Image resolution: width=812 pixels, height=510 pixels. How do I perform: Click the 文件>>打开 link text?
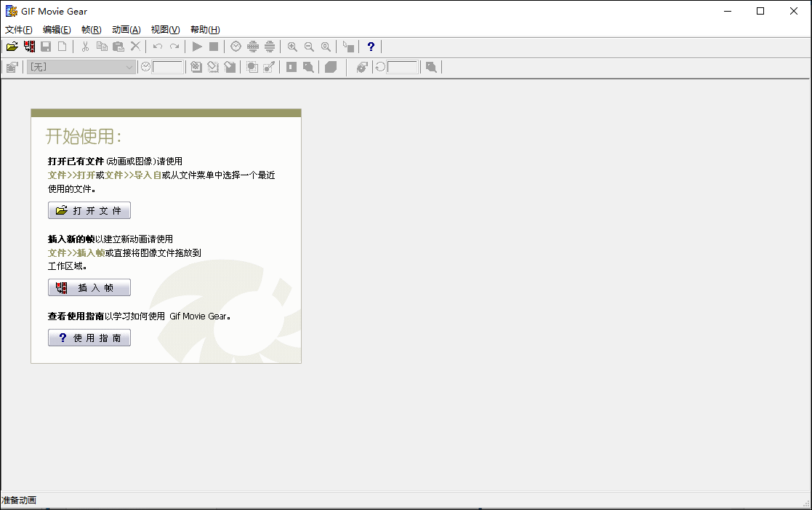(x=71, y=175)
